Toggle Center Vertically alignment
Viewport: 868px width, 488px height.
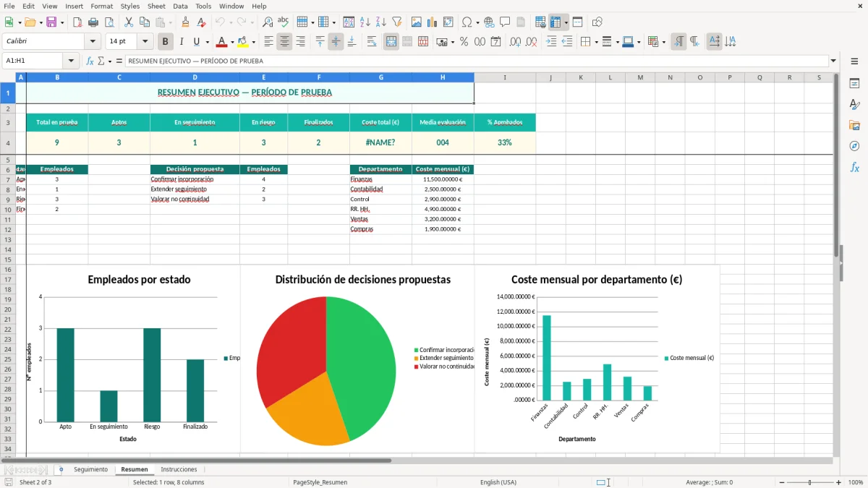click(x=336, y=42)
